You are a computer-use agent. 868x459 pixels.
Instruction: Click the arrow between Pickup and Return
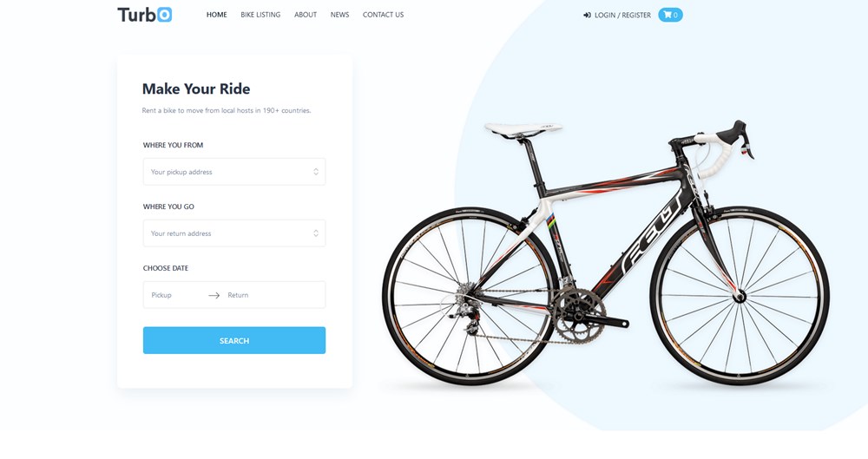pos(214,295)
